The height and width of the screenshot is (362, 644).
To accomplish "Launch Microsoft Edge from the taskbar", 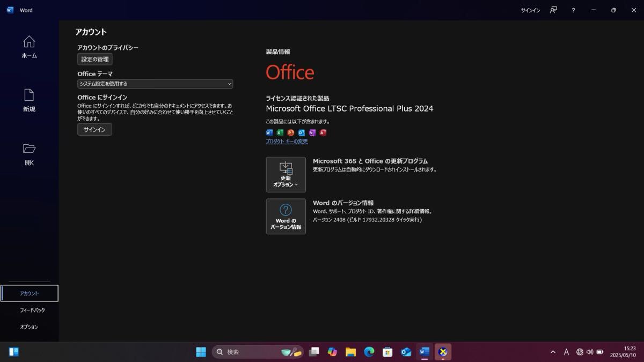I will pos(369,352).
